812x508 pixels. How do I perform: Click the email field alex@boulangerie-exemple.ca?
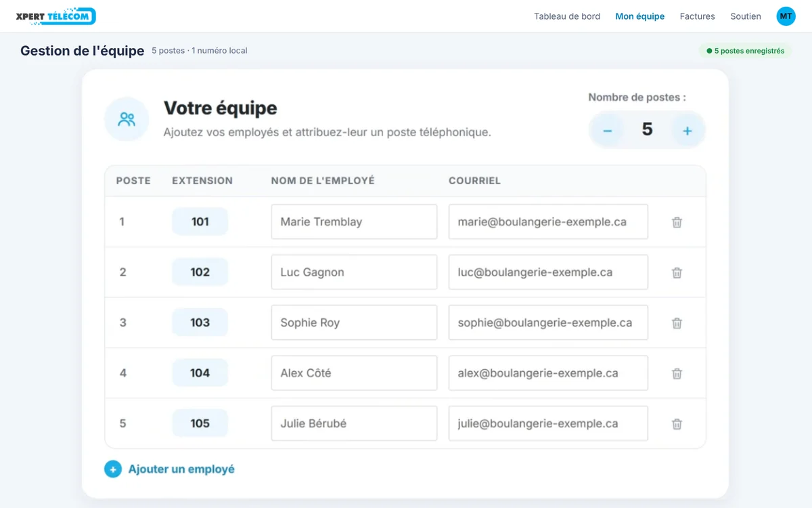548,373
